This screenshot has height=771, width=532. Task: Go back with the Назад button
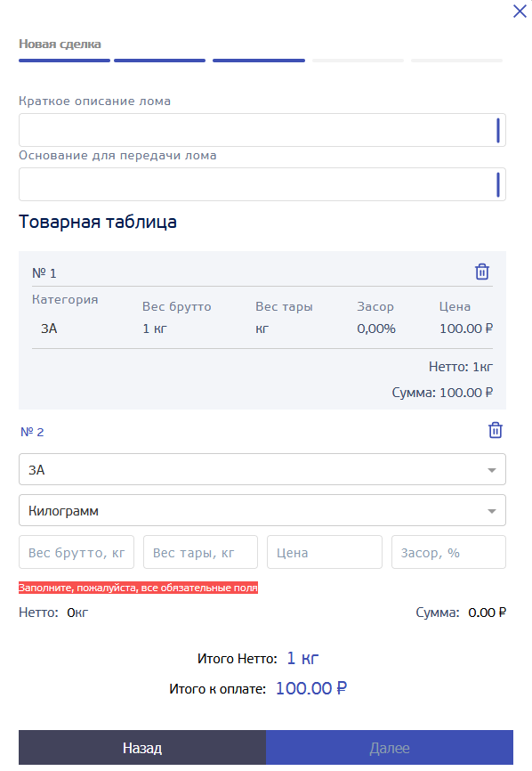142,747
